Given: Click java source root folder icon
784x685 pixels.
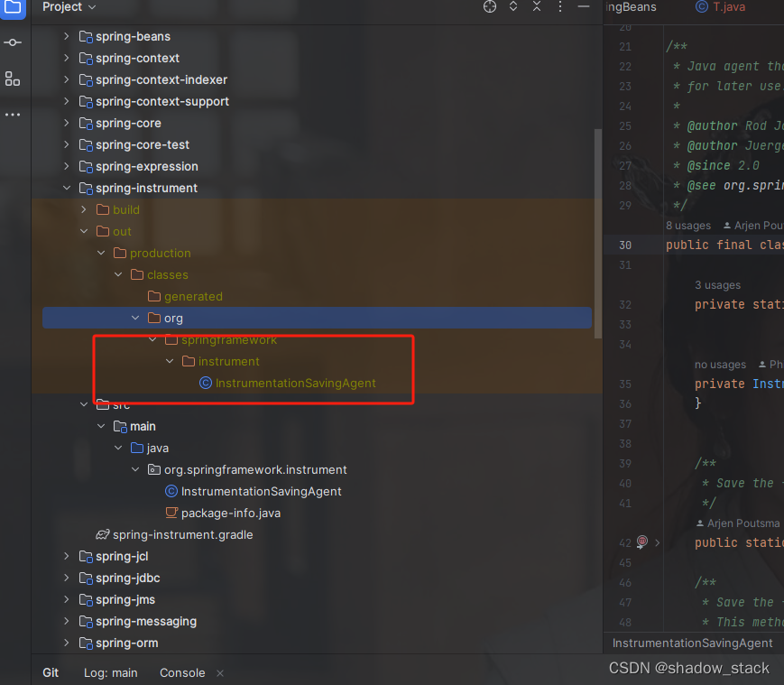Looking at the screenshot, I should 136,448.
